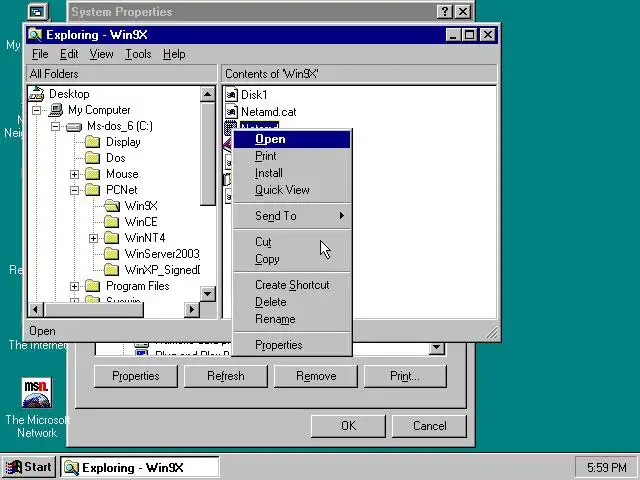Click folder tree scroll up arrow
Screen dimensions: 640x480
tap(207, 94)
